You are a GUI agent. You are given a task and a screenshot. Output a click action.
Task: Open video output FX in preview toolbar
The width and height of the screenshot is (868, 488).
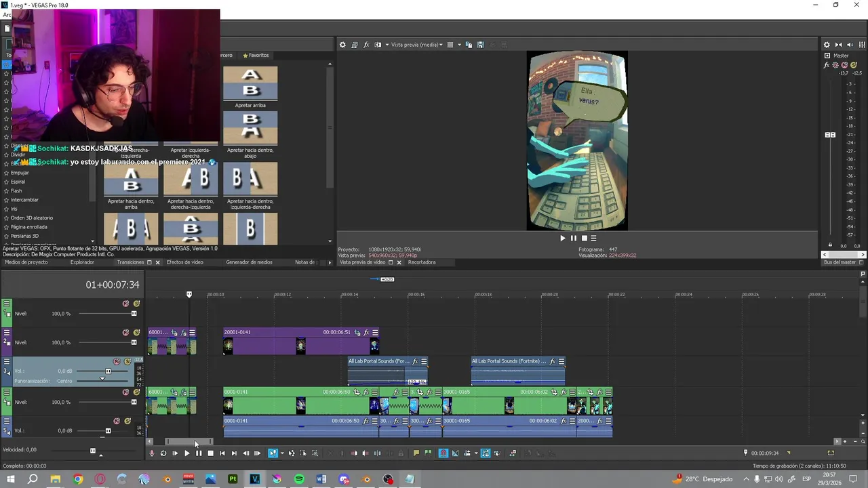(366, 45)
